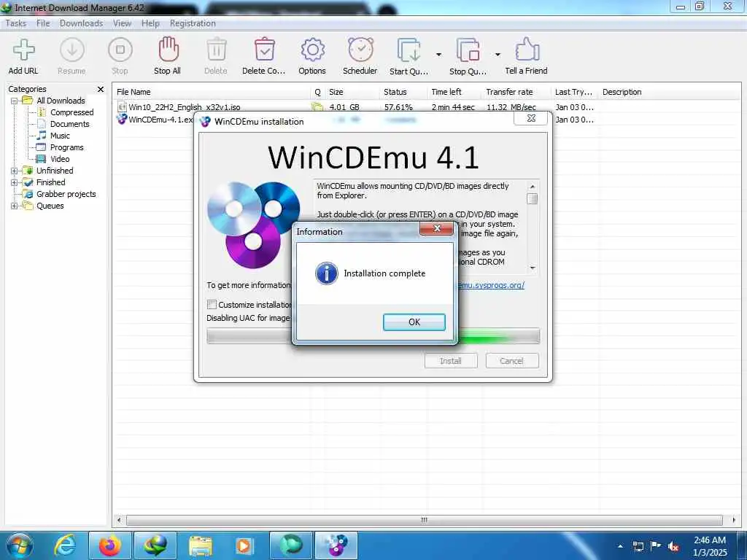Click the Action Center flag tray icon
This screenshot has height=560, width=747.
pyautogui.click(x=656, y=546)
